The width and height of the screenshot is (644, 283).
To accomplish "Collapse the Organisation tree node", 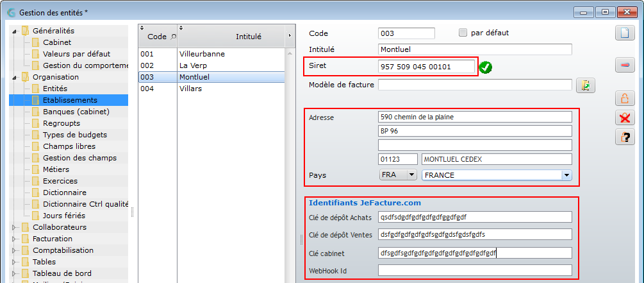I will coord(15,78).
